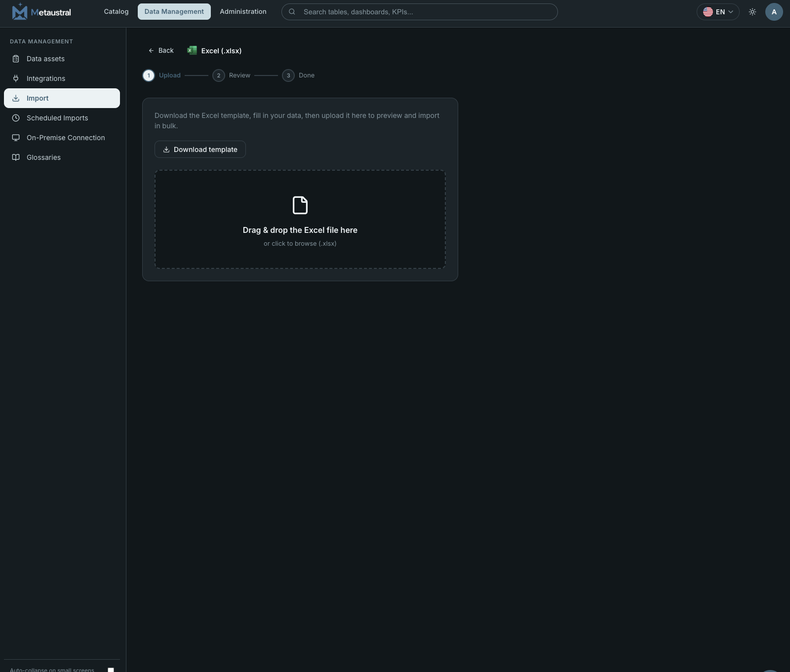Click the Scheduled Imports clock icon

16,118
